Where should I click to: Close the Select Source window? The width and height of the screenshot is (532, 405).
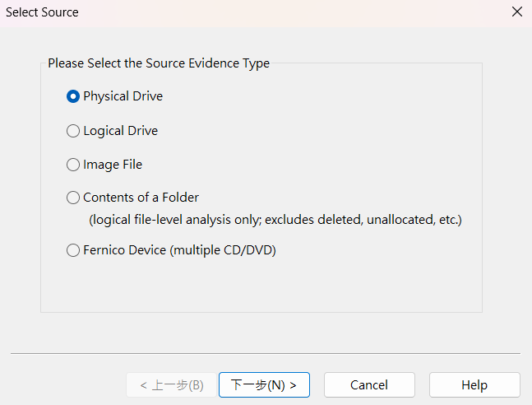click(516, 12)
